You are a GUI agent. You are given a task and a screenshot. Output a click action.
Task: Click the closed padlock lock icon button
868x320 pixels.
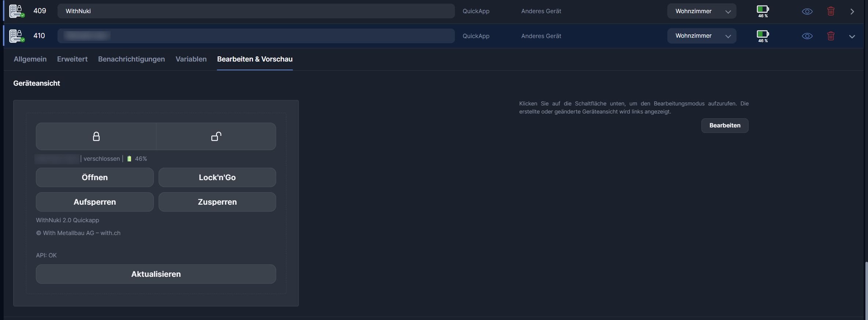(x=96, y=136)
